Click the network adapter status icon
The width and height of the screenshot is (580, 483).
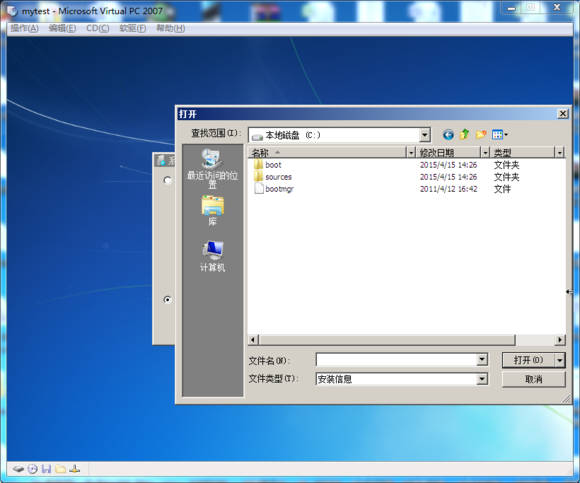click(74, 469)
